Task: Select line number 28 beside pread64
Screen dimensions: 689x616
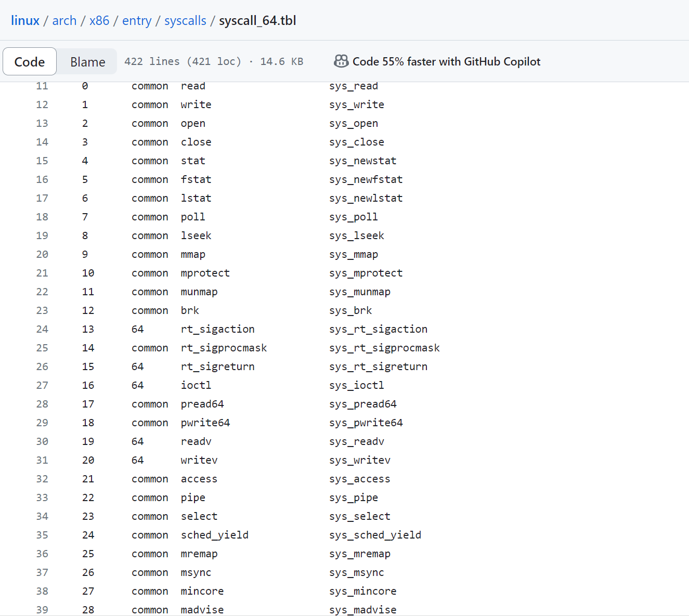Action: [x=42, y=404]
